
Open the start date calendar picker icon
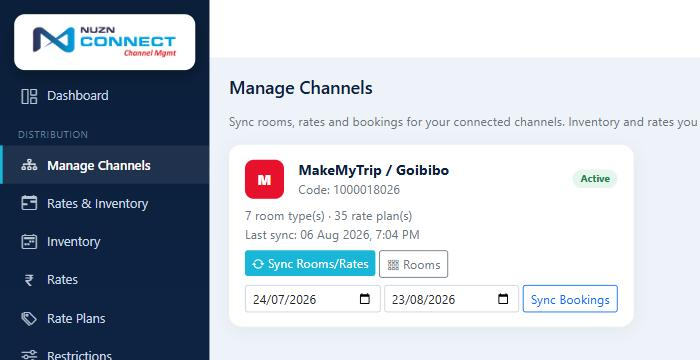click(365, 299)
